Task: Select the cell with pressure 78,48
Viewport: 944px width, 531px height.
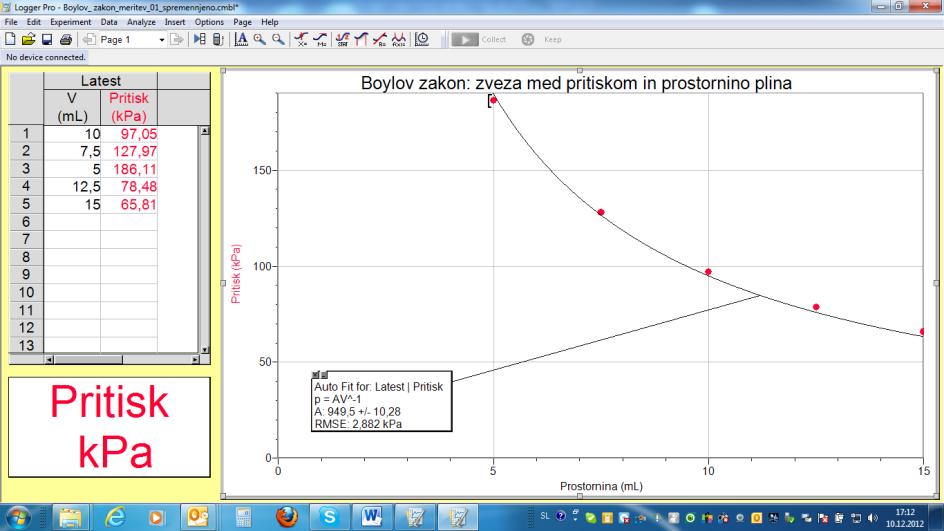Action: (129, 187)
